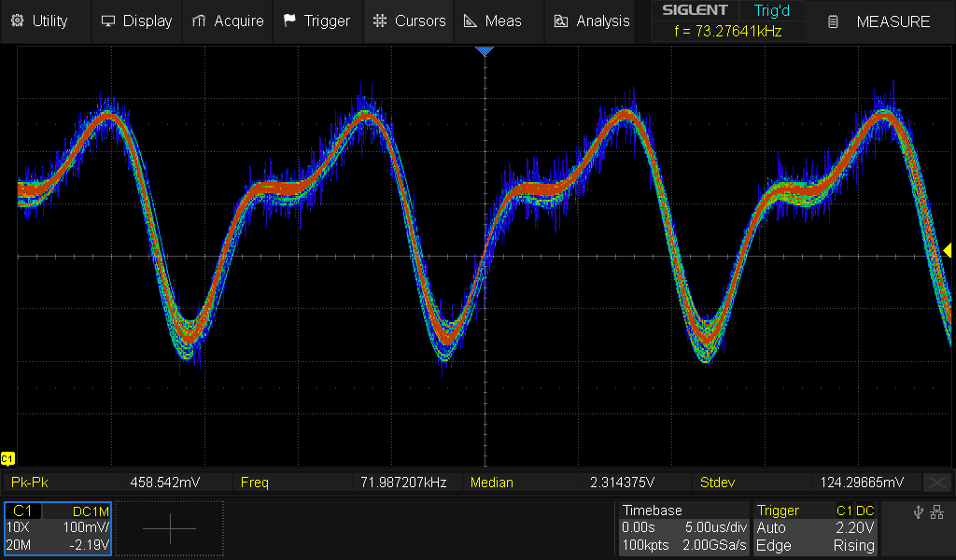The width and height of the screenshot is (956, 560).
Task: Open the Analysis menu
Action: (592, 21)
